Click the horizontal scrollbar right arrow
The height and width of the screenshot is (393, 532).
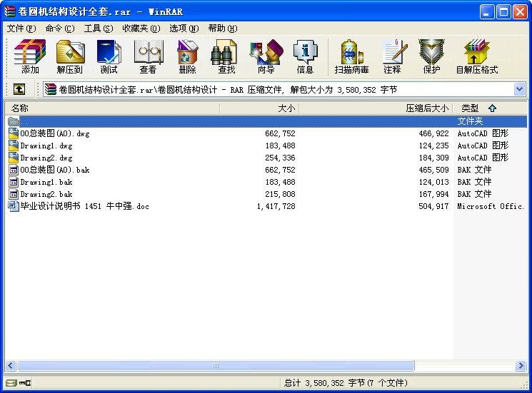(521, 366)
